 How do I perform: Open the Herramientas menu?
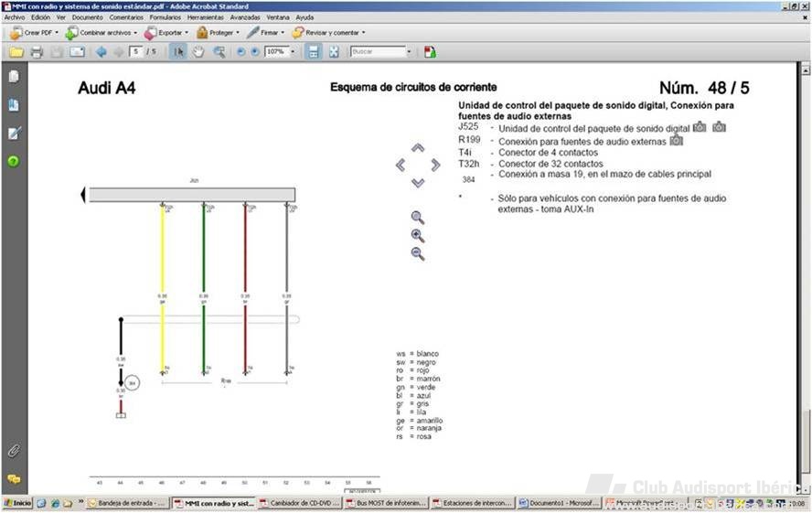click(x=206, y=17)
